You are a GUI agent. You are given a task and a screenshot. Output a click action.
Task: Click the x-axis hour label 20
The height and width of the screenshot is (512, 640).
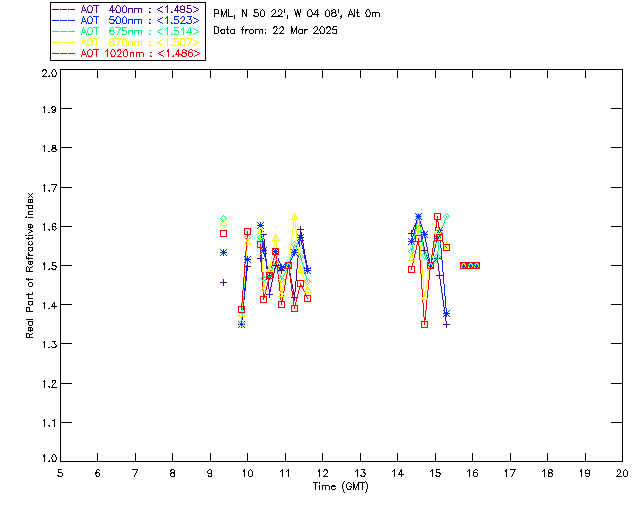622,473
